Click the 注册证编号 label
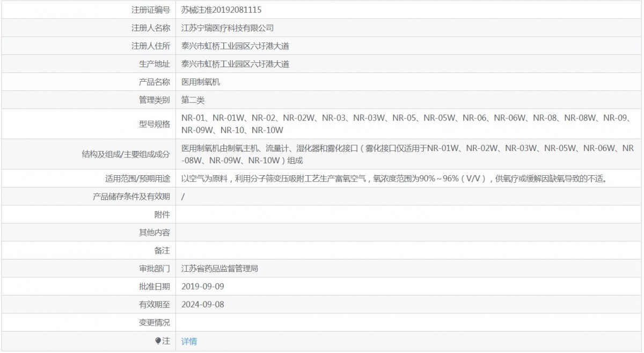This screenshot has width=644, height=353. coord(151,10)
